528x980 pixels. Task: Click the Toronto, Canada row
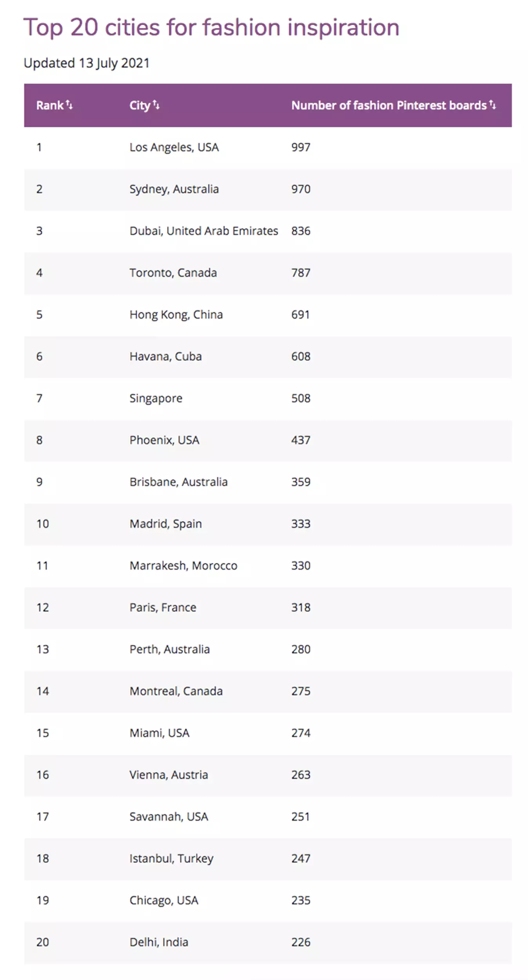(x=268, y=273)
